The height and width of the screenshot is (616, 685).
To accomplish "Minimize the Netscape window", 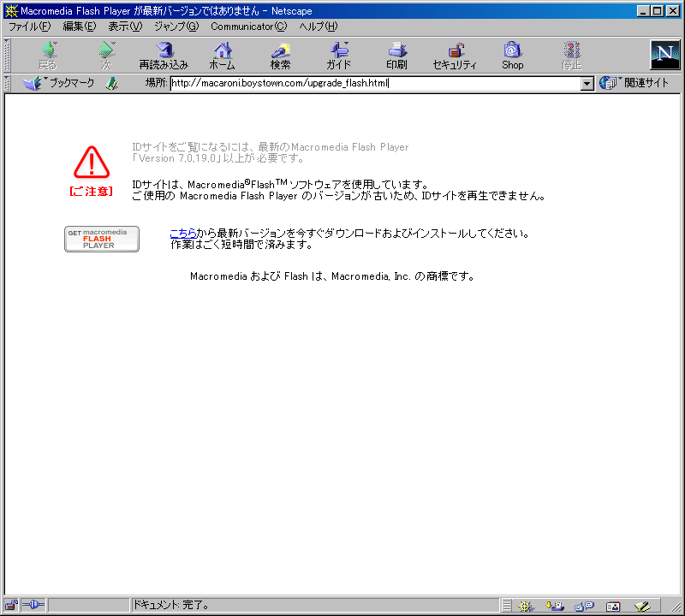I will [643, 11].
